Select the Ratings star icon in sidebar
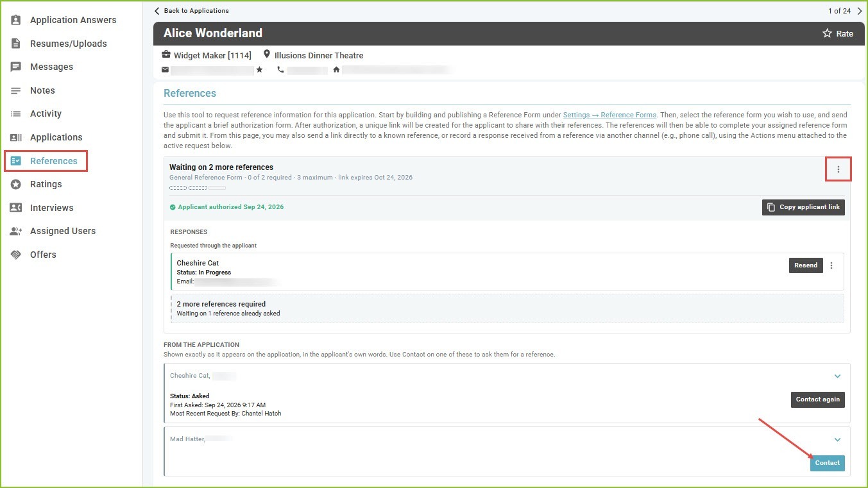Viewport: 868px width, 488px height. click(16, 184)
